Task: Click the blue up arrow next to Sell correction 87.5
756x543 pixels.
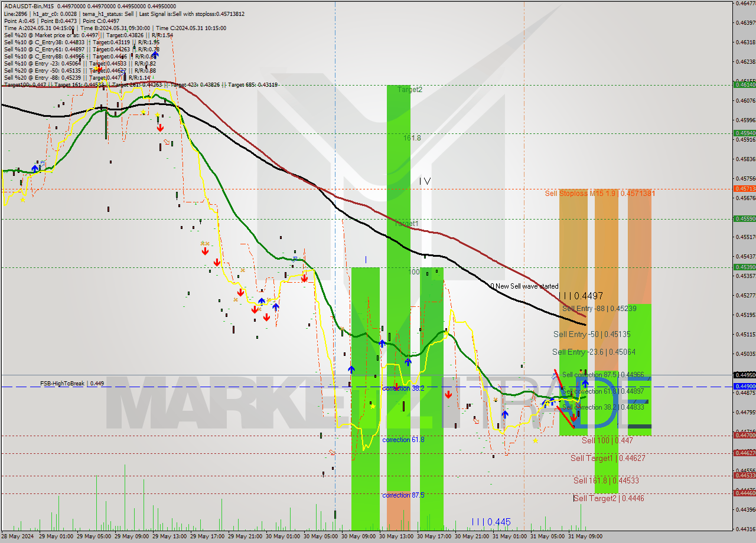Action: tap(585, 383)
